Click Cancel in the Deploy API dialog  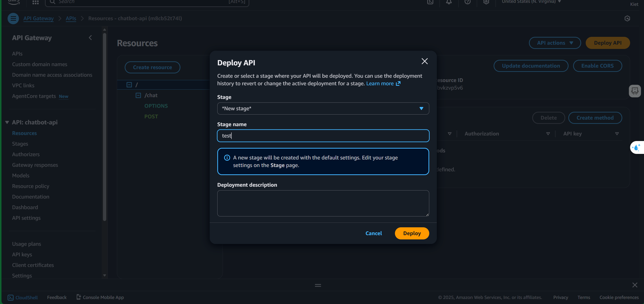click(x=373, y=233)
